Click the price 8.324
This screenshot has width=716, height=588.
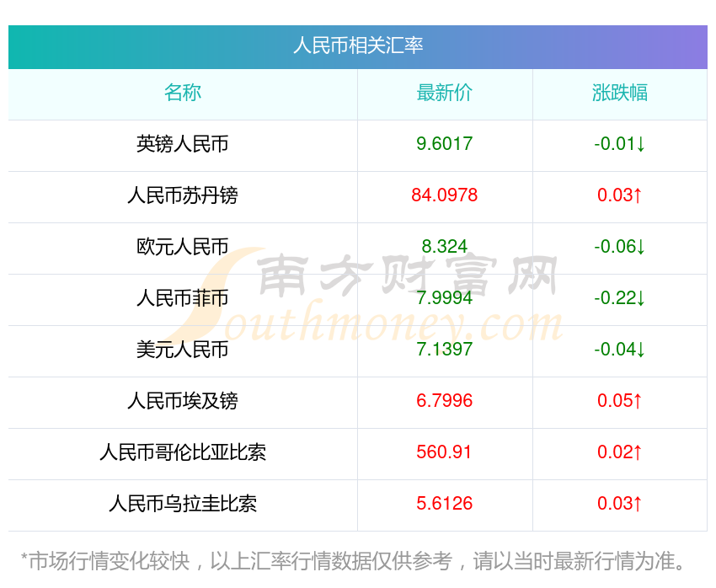coord(444,247)
